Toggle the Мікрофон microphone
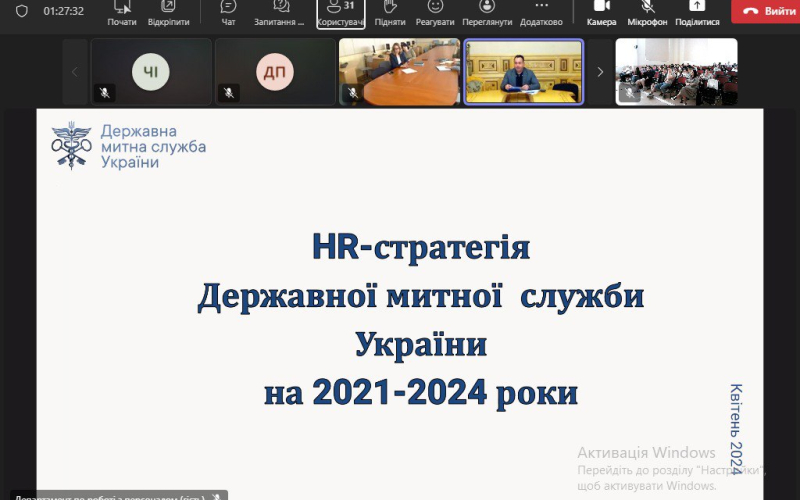 click(x=647, y=14)
